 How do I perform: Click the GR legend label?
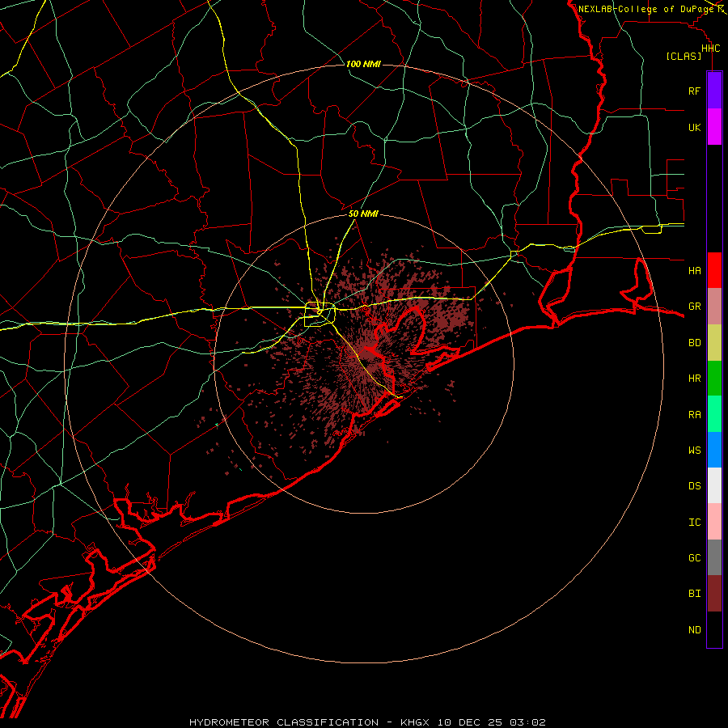[x=694, y=307]
